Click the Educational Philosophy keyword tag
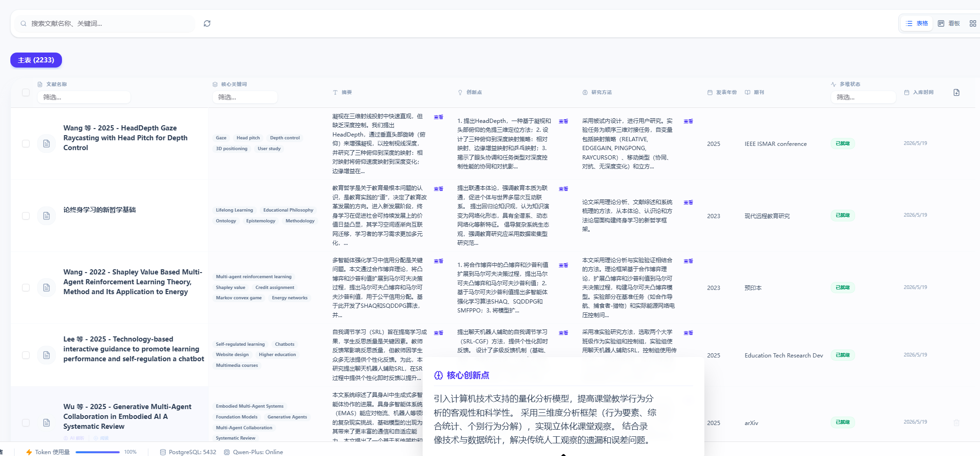This screenshot has width=980, height=456. click(x=288, y=210)
